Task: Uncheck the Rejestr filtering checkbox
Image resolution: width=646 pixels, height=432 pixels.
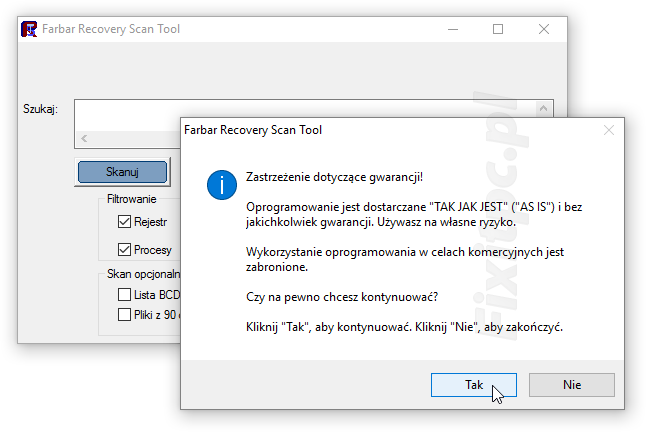Action: (x=124, y=222)
